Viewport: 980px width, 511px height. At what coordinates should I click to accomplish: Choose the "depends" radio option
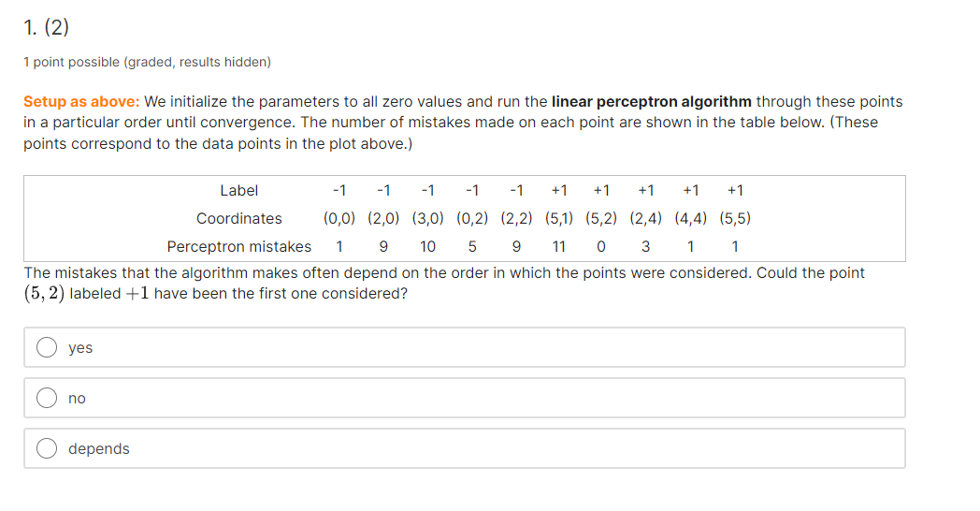(47, 448)
